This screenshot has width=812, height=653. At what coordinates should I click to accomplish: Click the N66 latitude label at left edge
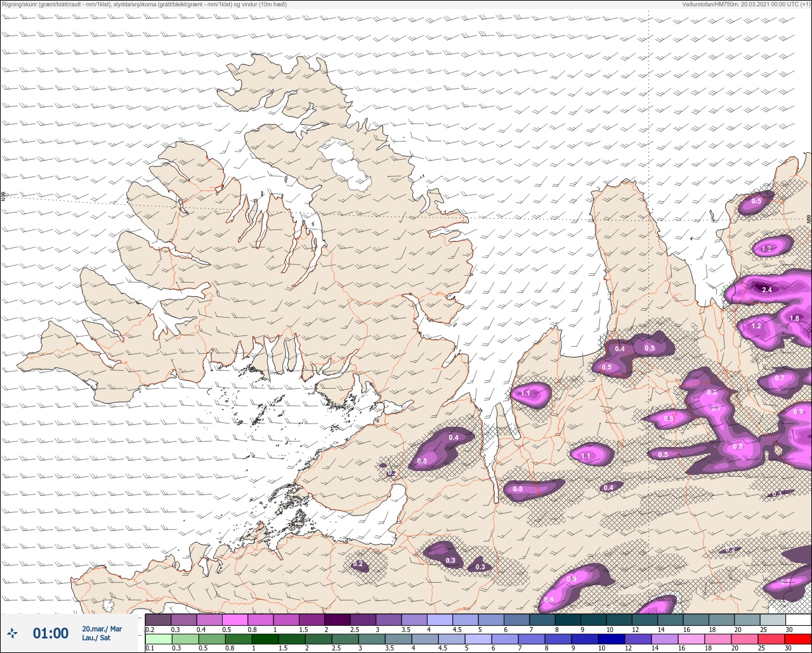pos(3,197)
